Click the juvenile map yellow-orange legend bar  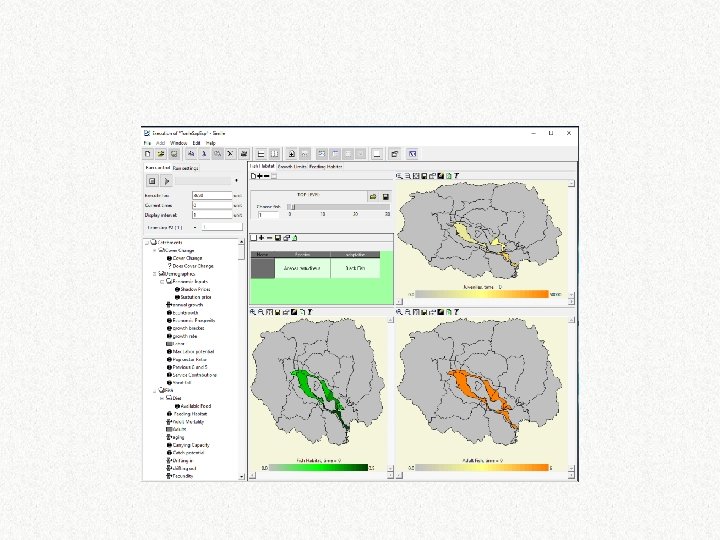click(x=482, y=294)
